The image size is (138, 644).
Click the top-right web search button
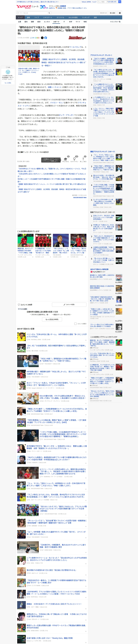pos(120,2)
